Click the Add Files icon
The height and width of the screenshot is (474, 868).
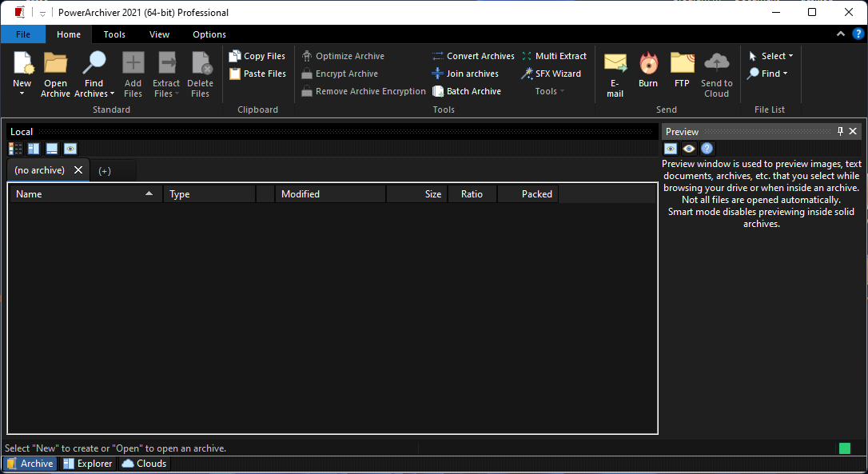tap(133, 63)
